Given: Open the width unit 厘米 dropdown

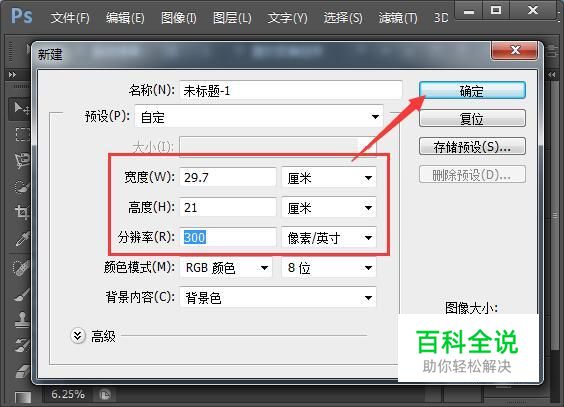Looking at the screenshot, I should coord(329,177).
